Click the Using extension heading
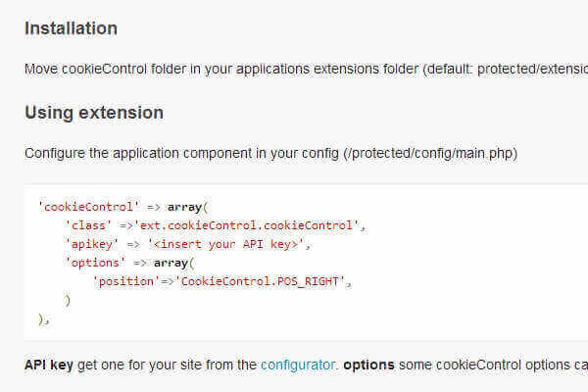The height and width of the screenshot is (392, 588). (x=93, y=113)
